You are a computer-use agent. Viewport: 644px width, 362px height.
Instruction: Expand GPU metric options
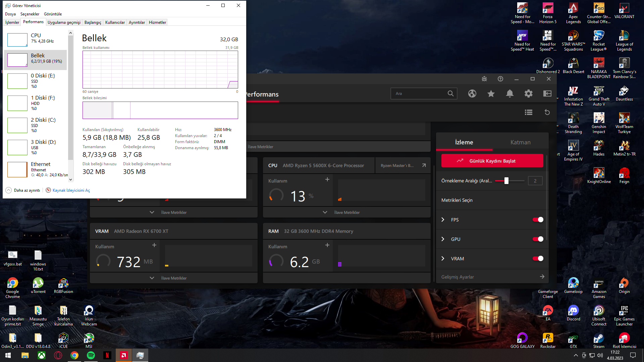443,239
